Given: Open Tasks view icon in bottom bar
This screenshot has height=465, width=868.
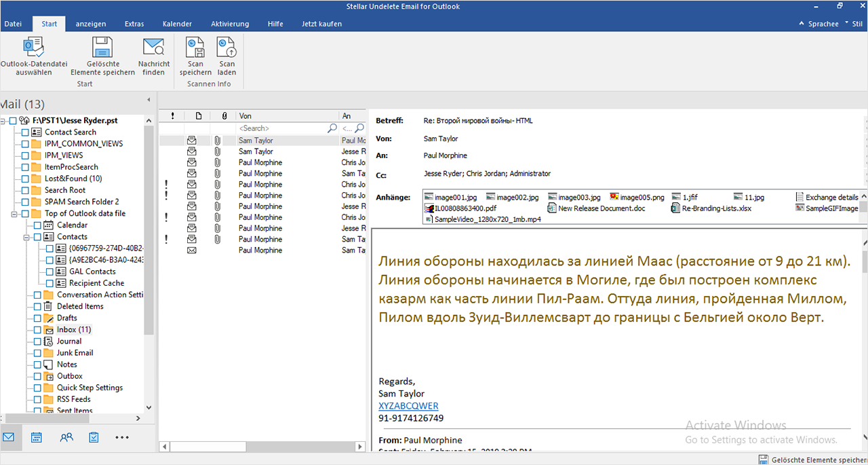Looking at the screenshot, I should click(x=94, y=437).
